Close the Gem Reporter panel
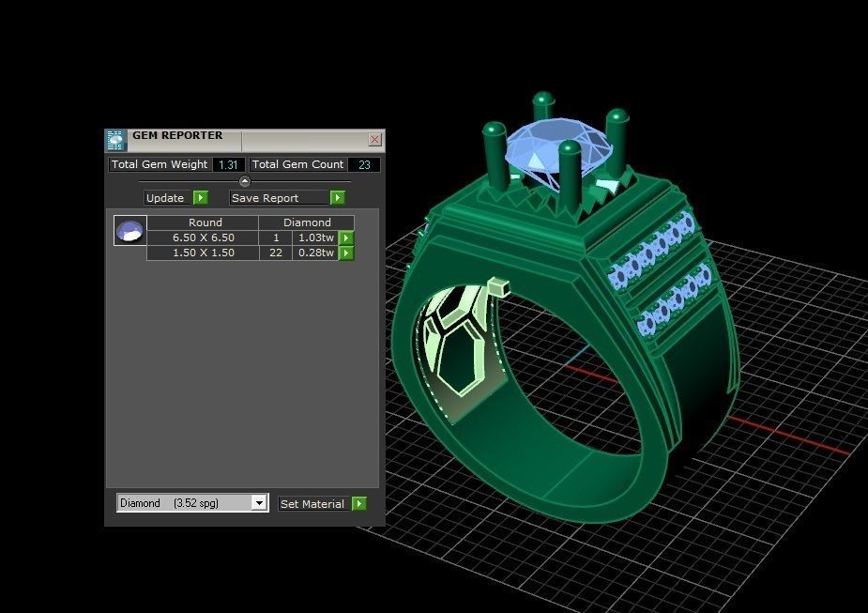 tap(374, 139)
